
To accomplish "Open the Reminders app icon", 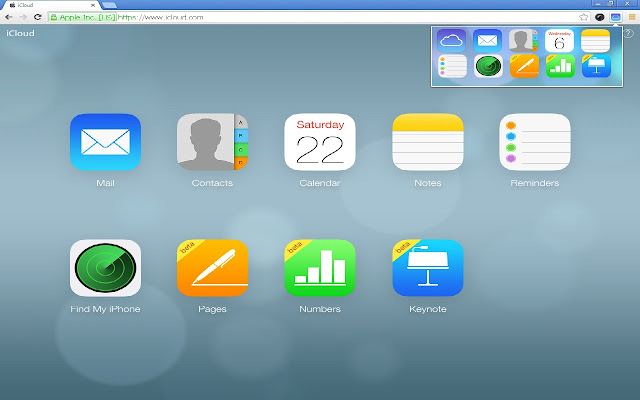I will (x=535, y=142).
